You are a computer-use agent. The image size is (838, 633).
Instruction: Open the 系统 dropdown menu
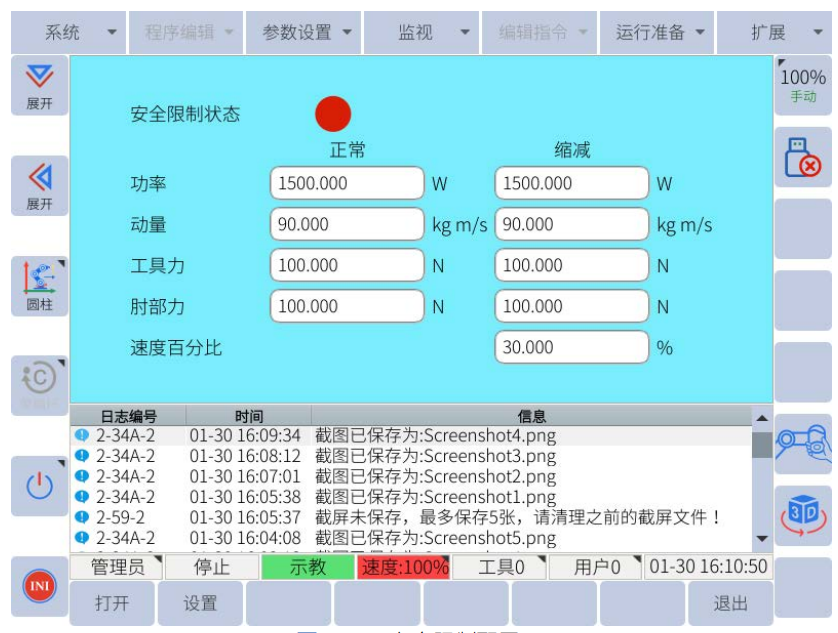pos(82,32)
